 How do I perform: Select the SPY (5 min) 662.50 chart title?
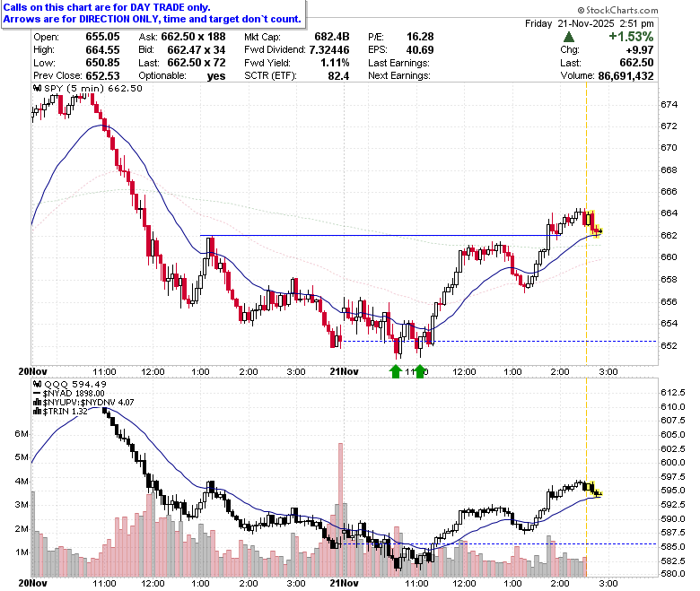(92, 88)
